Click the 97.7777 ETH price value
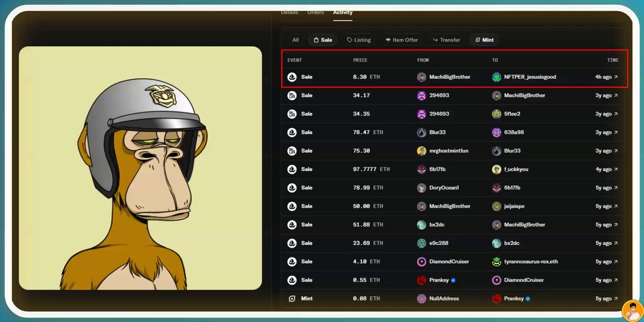Image resolution: width=644 pixels, height=322 pixels. (x=371, y=169)
